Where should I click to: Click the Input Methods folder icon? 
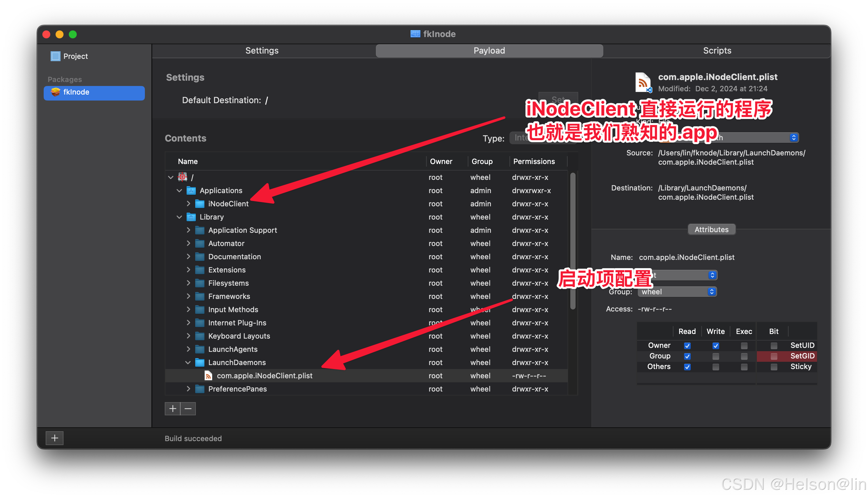(x=199, y=310)
